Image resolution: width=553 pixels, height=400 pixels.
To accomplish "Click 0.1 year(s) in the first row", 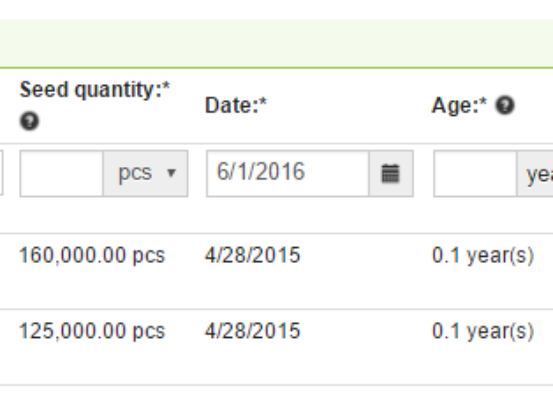I will point(483,255).
